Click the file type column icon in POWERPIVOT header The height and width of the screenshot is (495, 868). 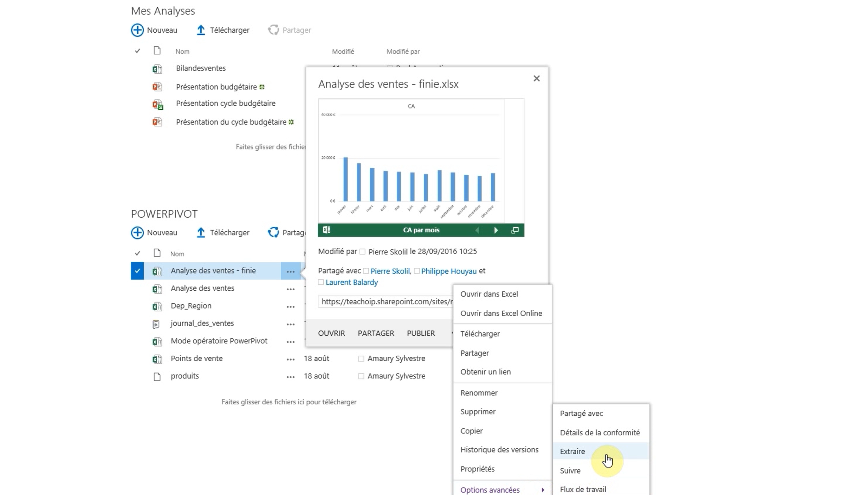coord(157,253)
